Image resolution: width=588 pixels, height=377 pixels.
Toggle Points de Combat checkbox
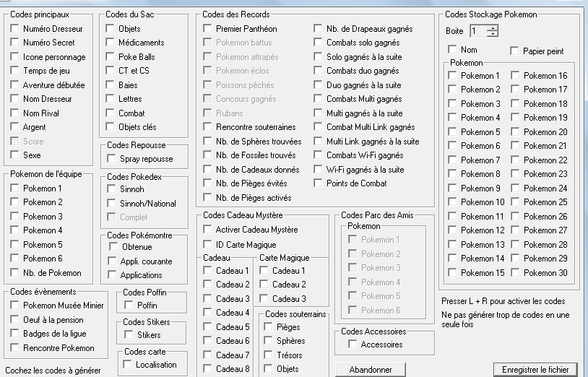coord(319,183)
